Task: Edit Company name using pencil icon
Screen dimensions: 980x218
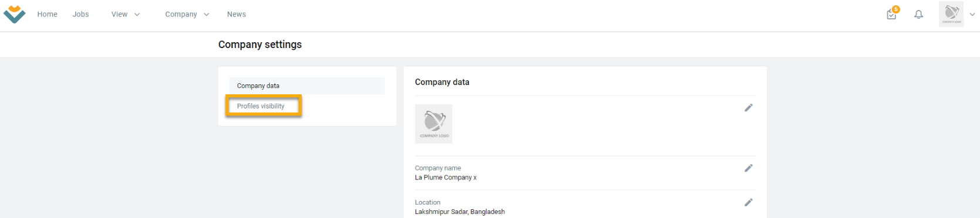Action: 749,168
